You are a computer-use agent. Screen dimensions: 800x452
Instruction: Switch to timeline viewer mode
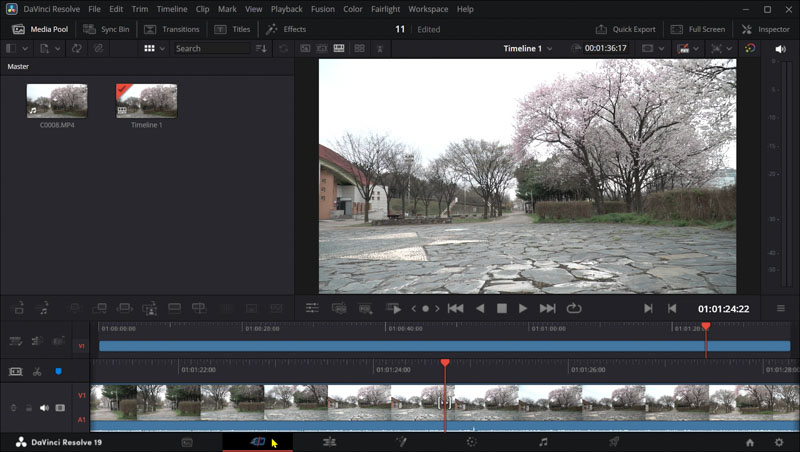(x=339, y=48)
